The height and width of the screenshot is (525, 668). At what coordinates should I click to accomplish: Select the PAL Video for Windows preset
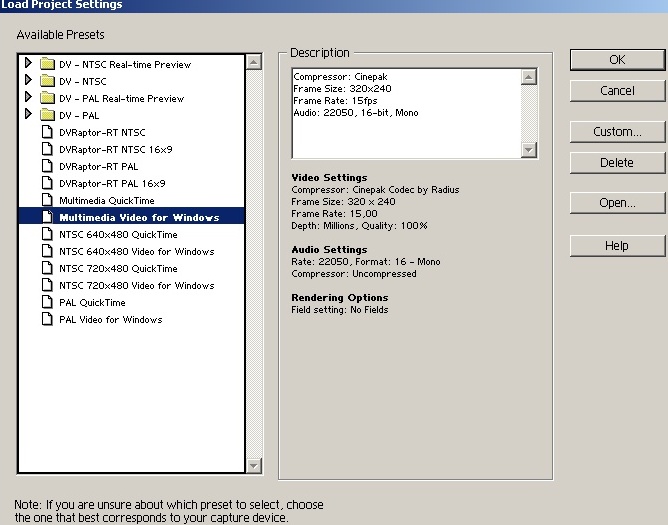tap(111, 320)
